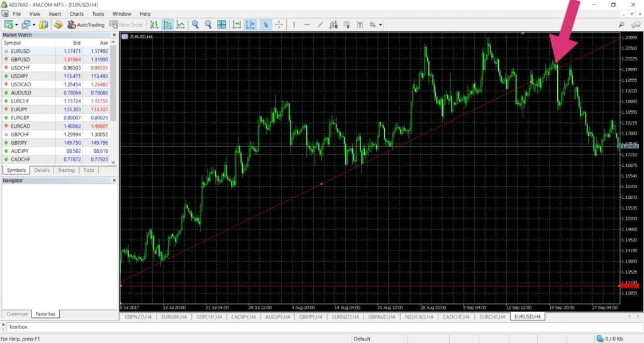Open the chat bubbles icon
This screenshot has width=644, height=343.
pyautogui.click(x=636, y=25)
